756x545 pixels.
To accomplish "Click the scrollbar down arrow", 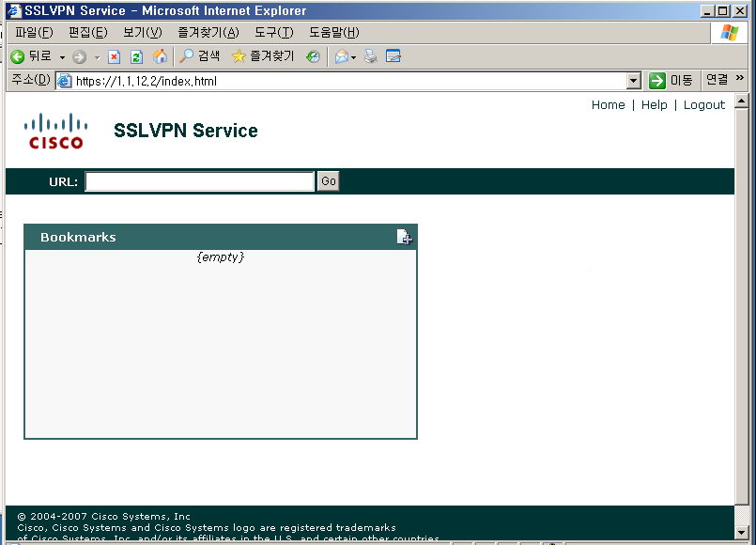I will pos(741,533).
